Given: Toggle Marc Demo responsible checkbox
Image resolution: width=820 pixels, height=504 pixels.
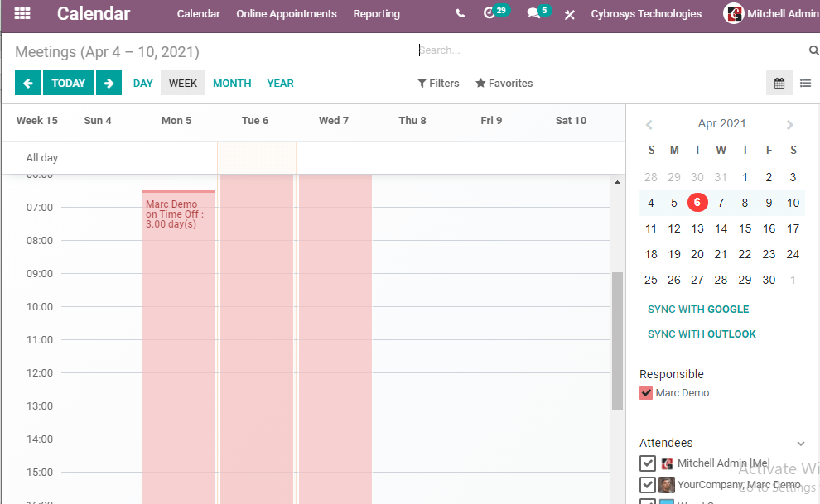Looking at the screenshot, I should [646, 393].
